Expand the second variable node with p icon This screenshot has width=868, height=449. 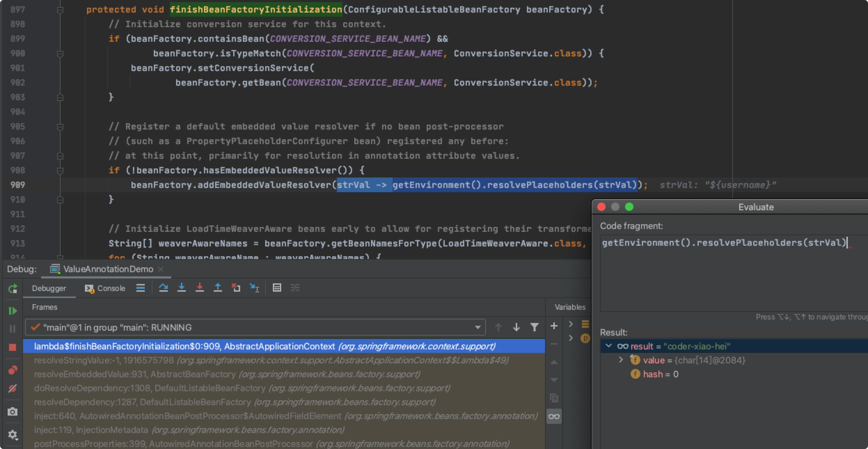click(571, 338)
